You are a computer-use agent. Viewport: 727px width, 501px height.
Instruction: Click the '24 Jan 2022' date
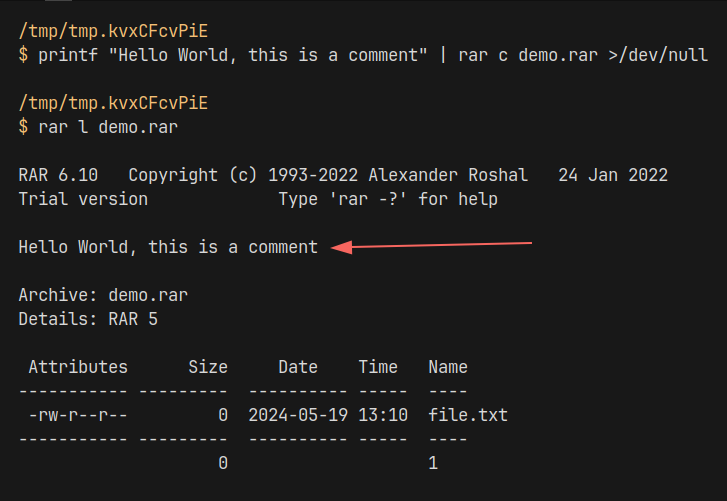pos(613,175)
